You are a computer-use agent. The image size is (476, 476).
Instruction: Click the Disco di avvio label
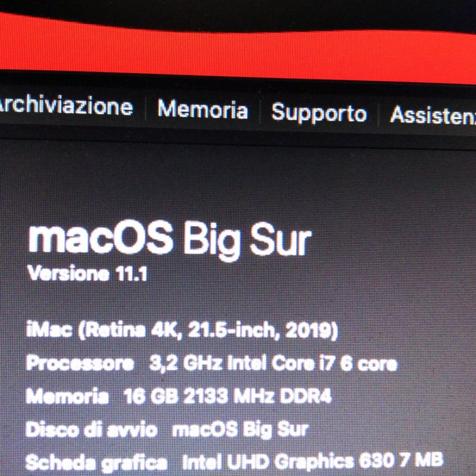(92, 429)
